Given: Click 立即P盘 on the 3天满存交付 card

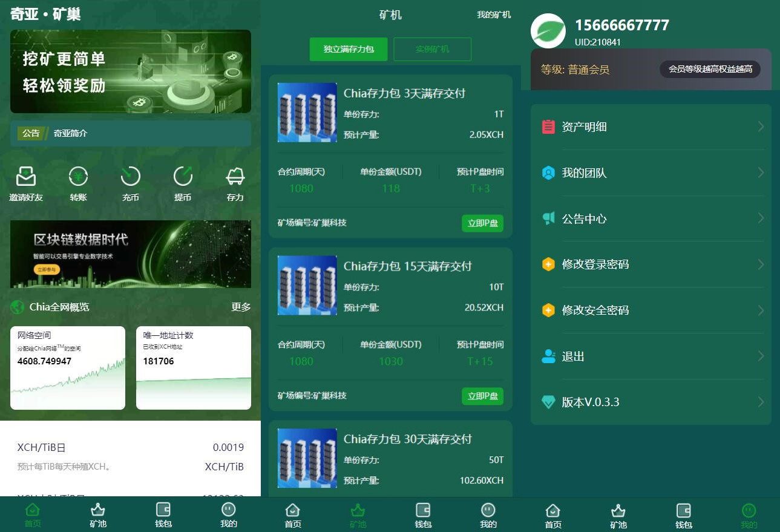Looking at the screenshot, I should [x=482, y=223].
